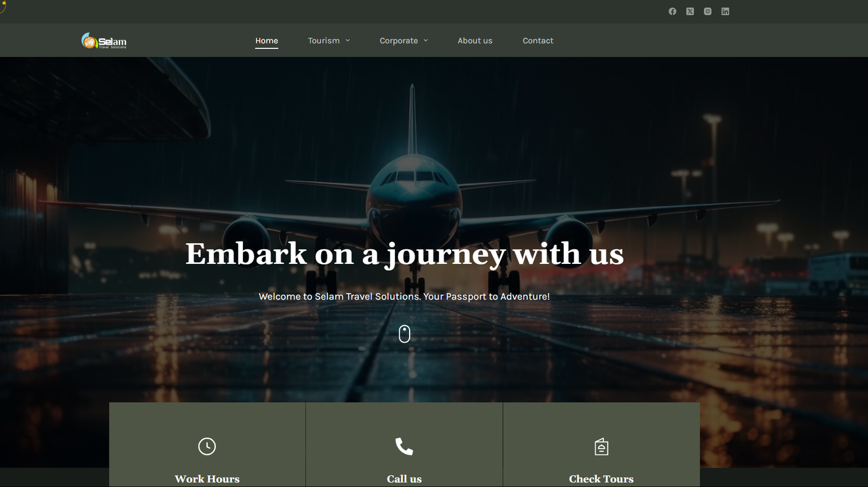Image resolution: width=868 pixels, height=487 pixels.
Task: Open the Corporate menu item
Action: click(399, 41)
